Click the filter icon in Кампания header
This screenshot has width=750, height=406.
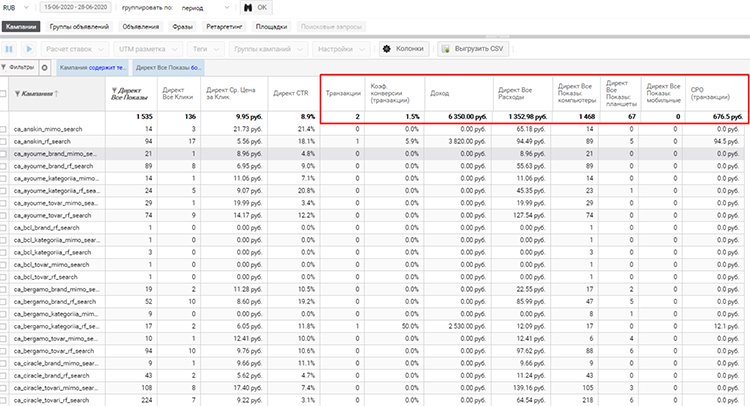tap(17, 94)
